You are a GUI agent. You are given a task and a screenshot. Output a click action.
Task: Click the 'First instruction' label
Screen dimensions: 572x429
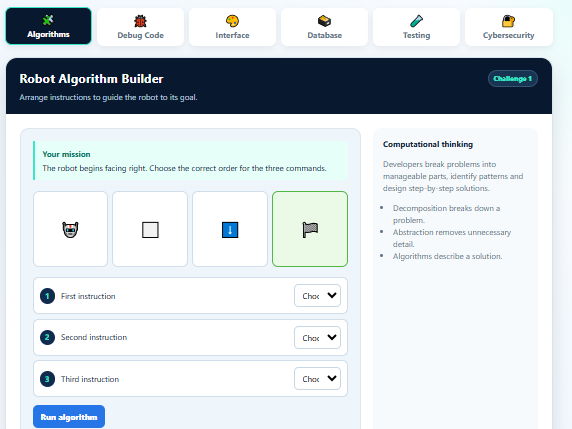pos(88,296)
